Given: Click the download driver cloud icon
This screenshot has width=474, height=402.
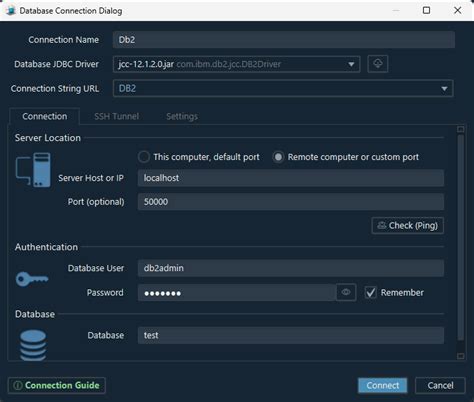Looking at the screenshot, I should [x=378, y=64].
